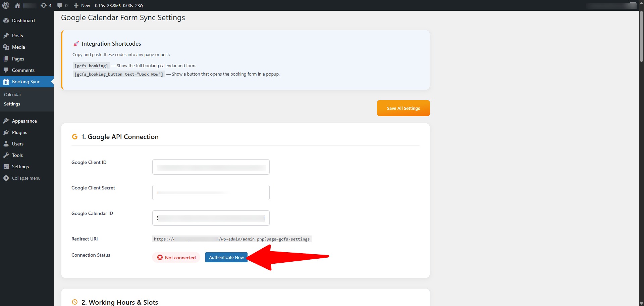
Task: Click the vertical page scrollbar
Action: tap(641, 37)
